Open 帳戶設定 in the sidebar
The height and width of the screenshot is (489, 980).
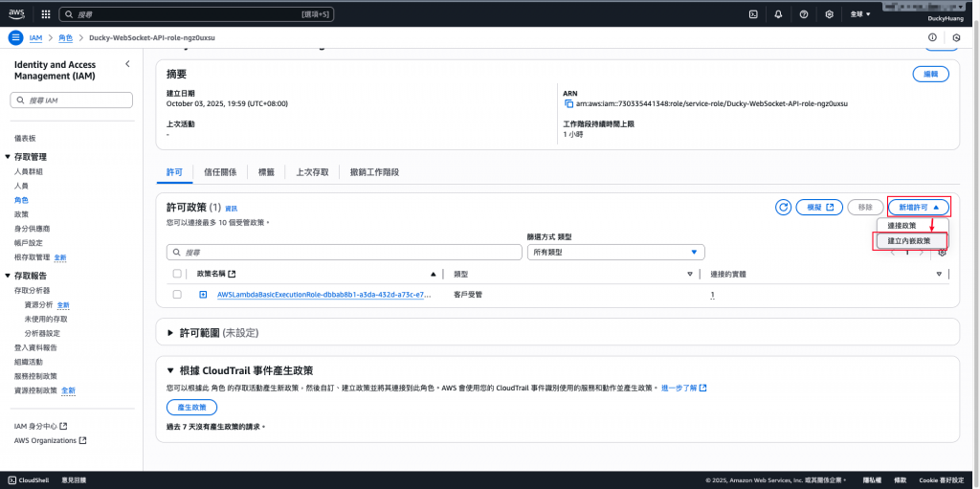(29, 243)
